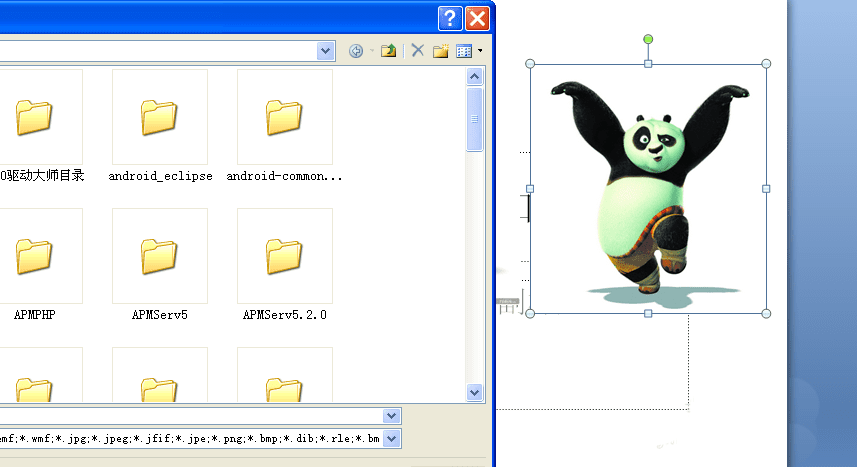Screen dimensions: 857x467
Task: Click the left-middle square resize handle
Action: tap(530, 189)
